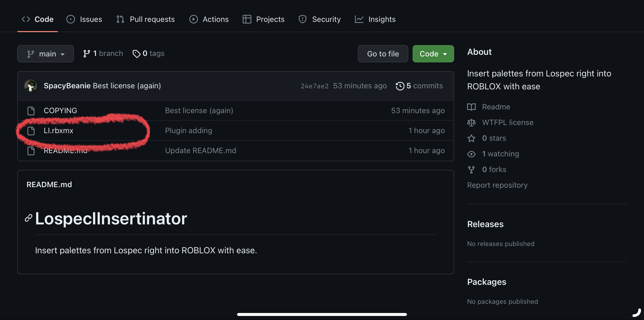Open the commit history via the clock icon

click(400, 86)
